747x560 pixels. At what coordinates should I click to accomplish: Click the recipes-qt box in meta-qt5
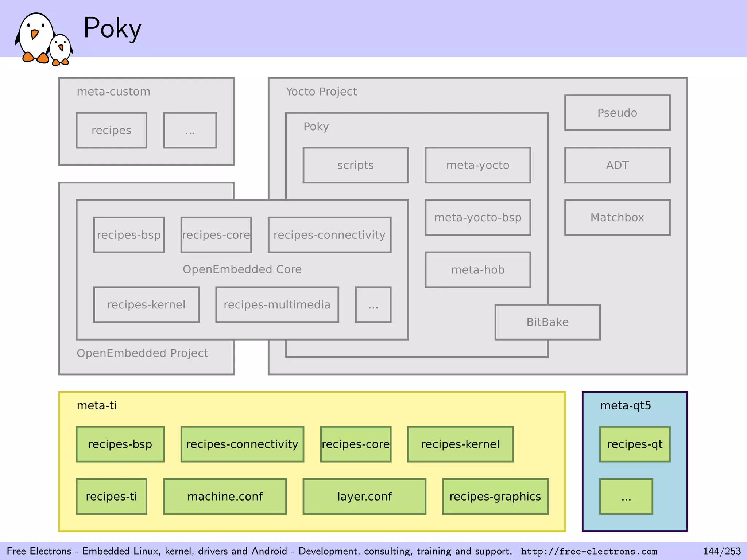[x=635, y=444]
